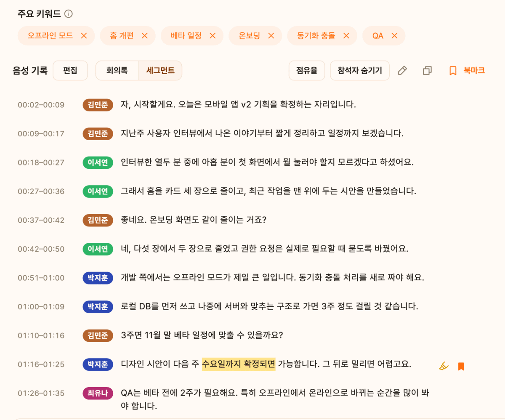Click the line "좋네요. 온보딩 화면도 같이 줄이는 거죠?"
The height and width of the screenshot is (420, 505).
193,220
